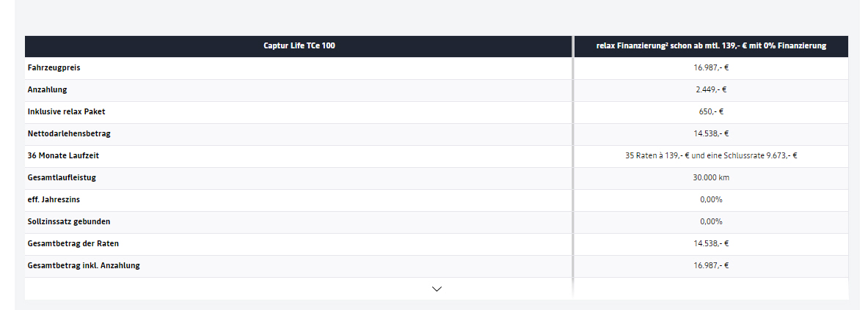Click the 650,- € relax Paket value
The image size is (868, 310).
(711, 112)
